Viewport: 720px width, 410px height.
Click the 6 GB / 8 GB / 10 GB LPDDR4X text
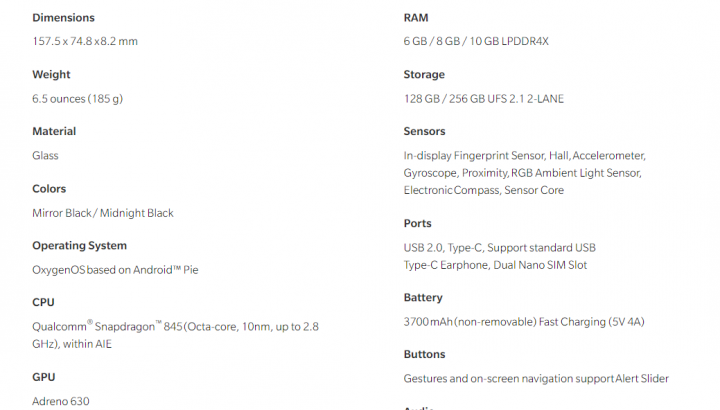(x=476, y=41)
